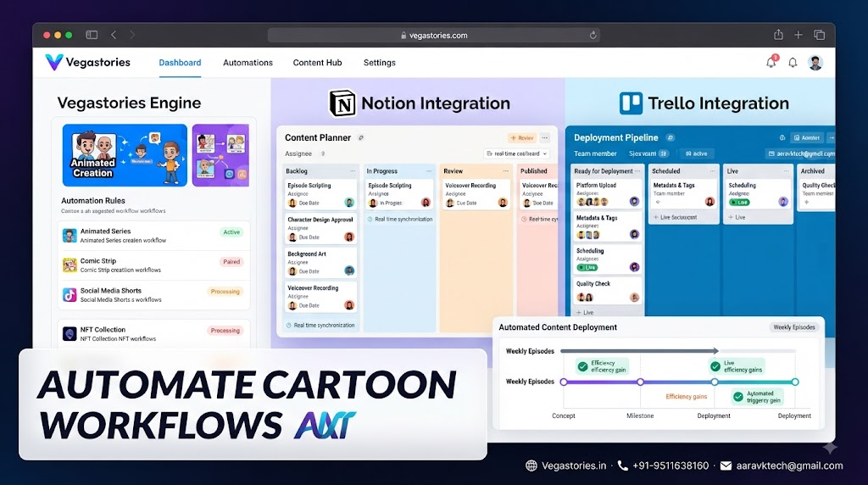Click the email chip in Deployment Pipeline
The width and height of the screenshot is (868, 485).
(x=801, y=153)
